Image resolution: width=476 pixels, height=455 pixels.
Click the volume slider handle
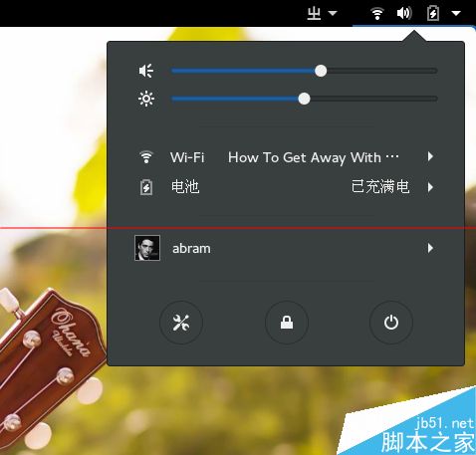(321, 71)
